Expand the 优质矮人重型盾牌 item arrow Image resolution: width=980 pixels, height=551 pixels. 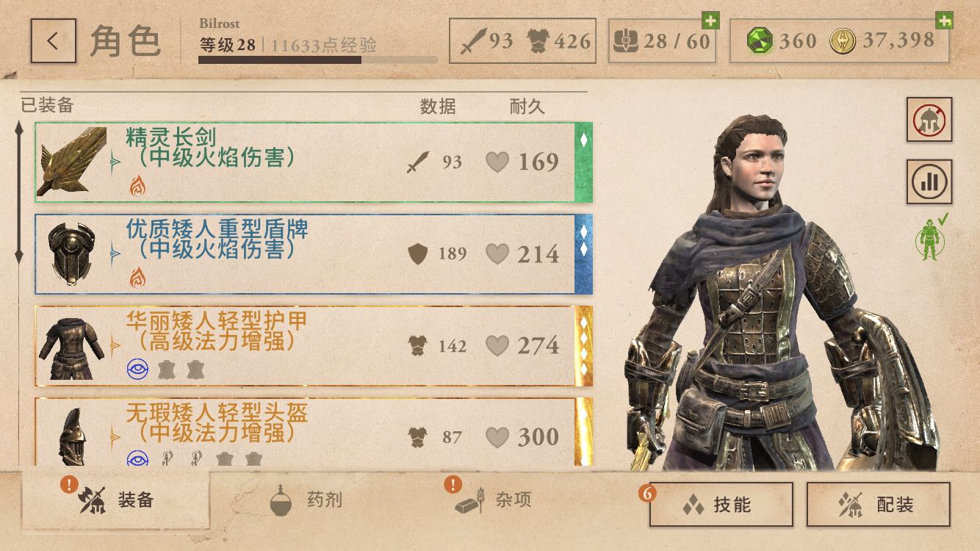(115, 253)
